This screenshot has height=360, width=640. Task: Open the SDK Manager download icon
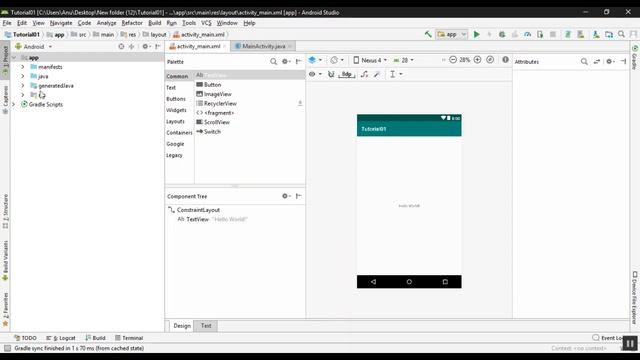pyautogui.click(x=596, y=35)
